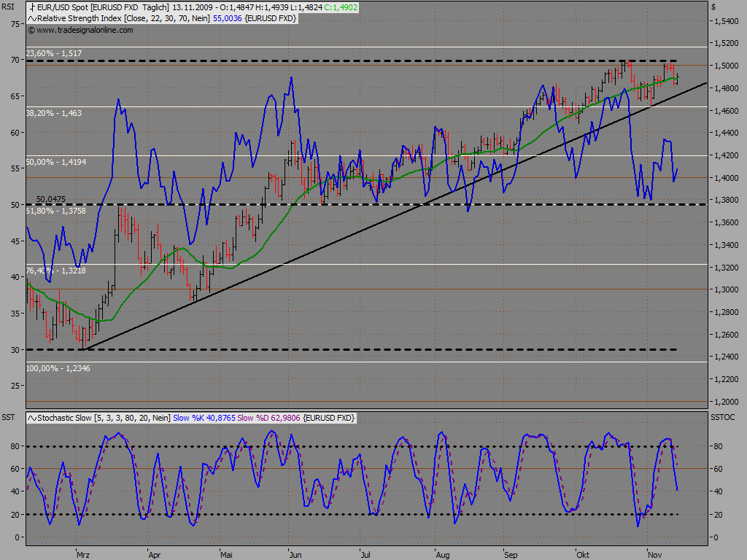Click the 76,40% - 1,3218 Fibonacci label

click(x=56, y=271)
